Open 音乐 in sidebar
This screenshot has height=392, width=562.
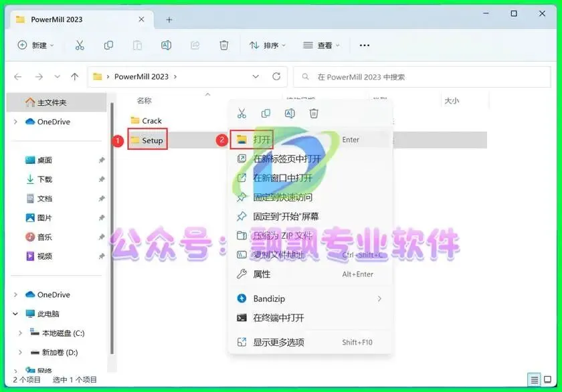click(44, 237)
